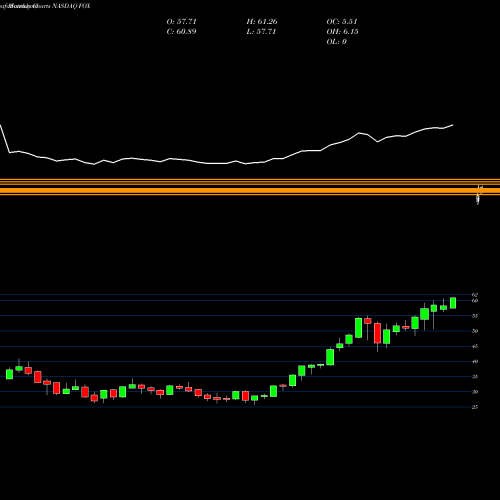Screen dimensions: 500x500
Task: Select the low value L: 57.71
Action: pos(261,32)
